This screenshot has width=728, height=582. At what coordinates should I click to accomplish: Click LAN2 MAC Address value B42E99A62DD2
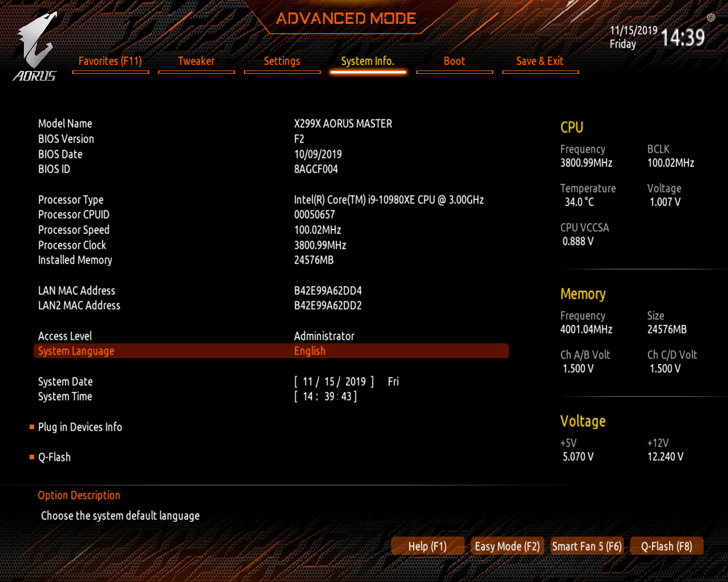tap(328, 305)
